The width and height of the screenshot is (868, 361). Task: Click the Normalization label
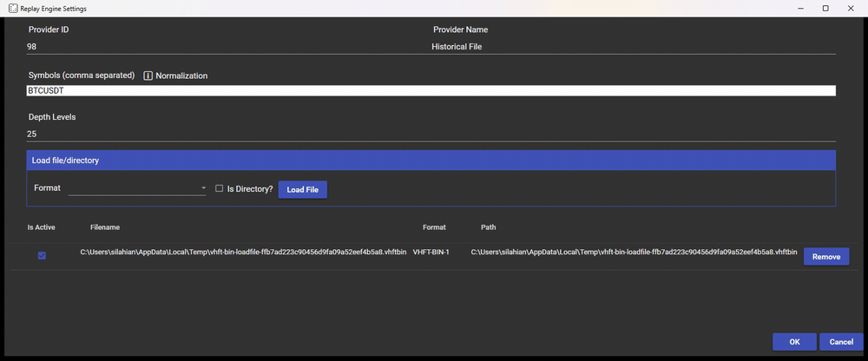coord(181,75)
